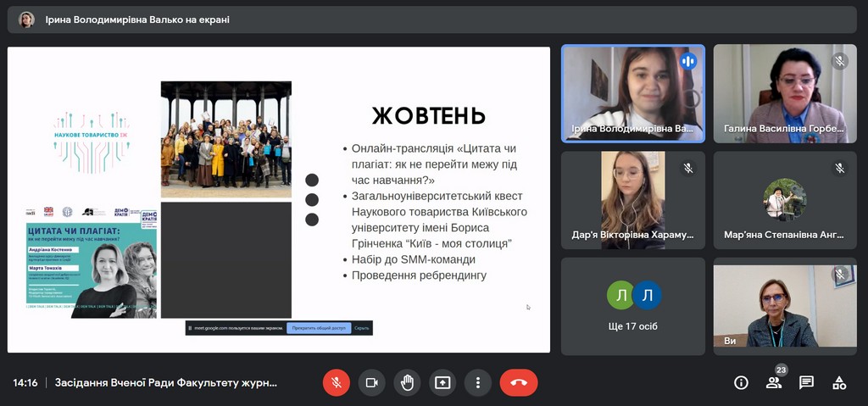Raise hand using the hand icon
Screen dimensions: 868x406
(407, 382)
